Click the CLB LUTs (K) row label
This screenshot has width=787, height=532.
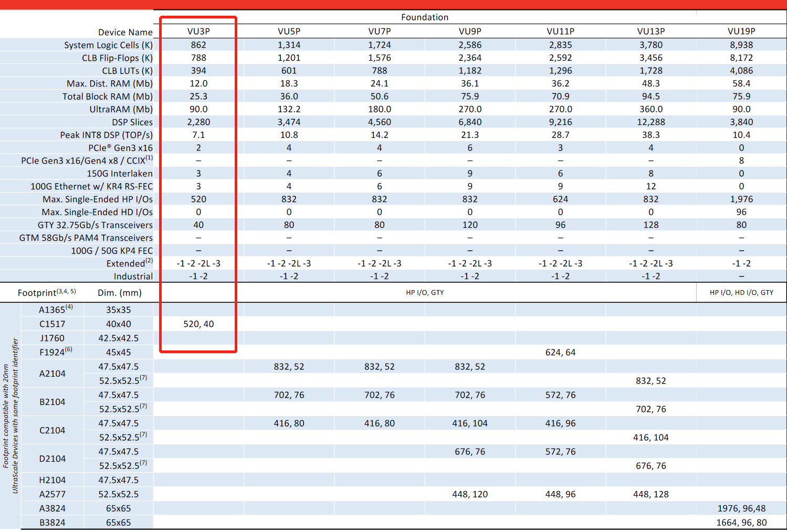128,71
